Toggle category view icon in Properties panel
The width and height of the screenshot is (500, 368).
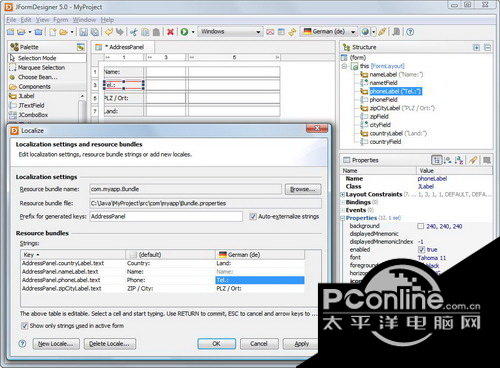click(436, 160)
